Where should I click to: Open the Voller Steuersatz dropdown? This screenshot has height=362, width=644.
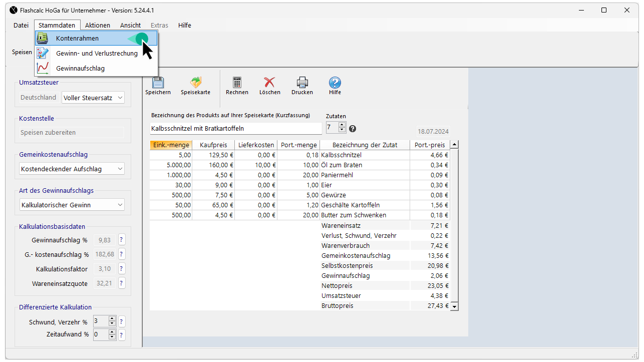[93, 98]
